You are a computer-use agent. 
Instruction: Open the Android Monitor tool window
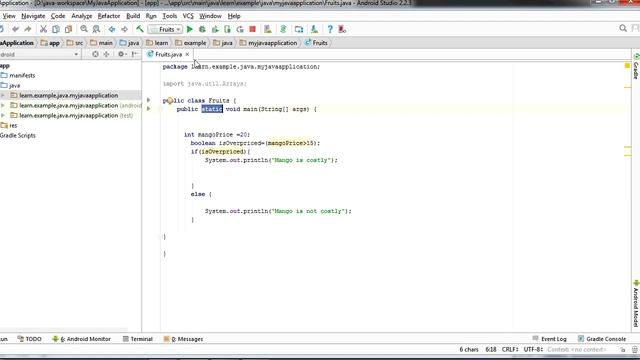82,339
